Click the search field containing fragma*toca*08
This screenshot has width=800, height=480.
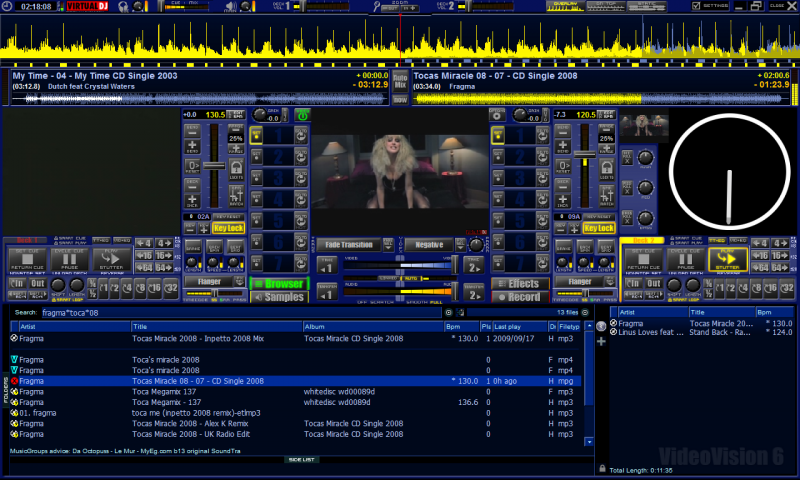click(241, 313)
